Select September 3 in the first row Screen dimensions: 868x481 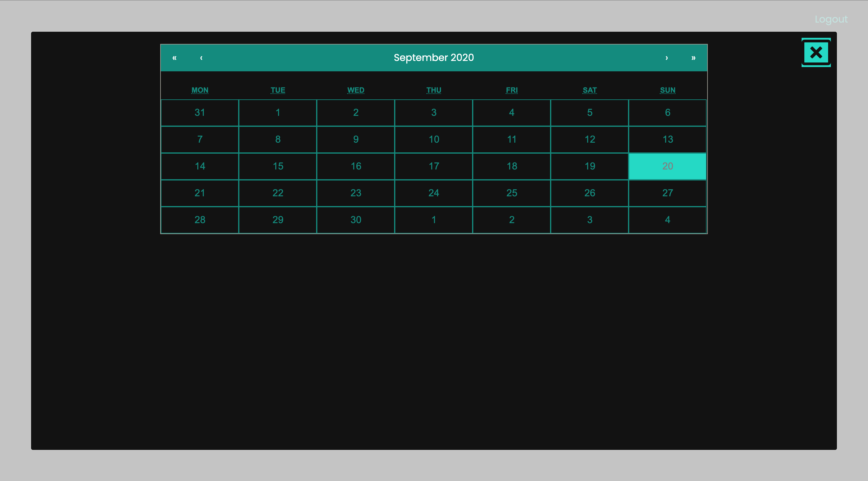[434, 113]
